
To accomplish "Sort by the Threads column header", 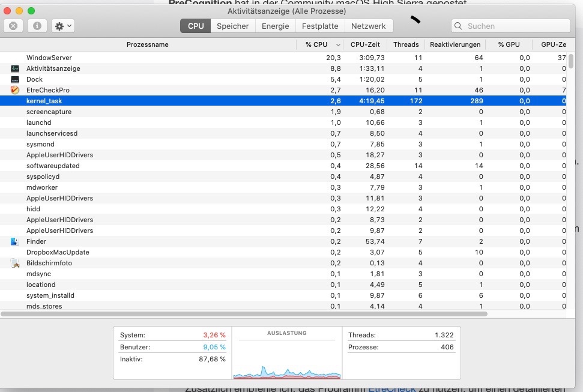I will [x=406, y=44].
